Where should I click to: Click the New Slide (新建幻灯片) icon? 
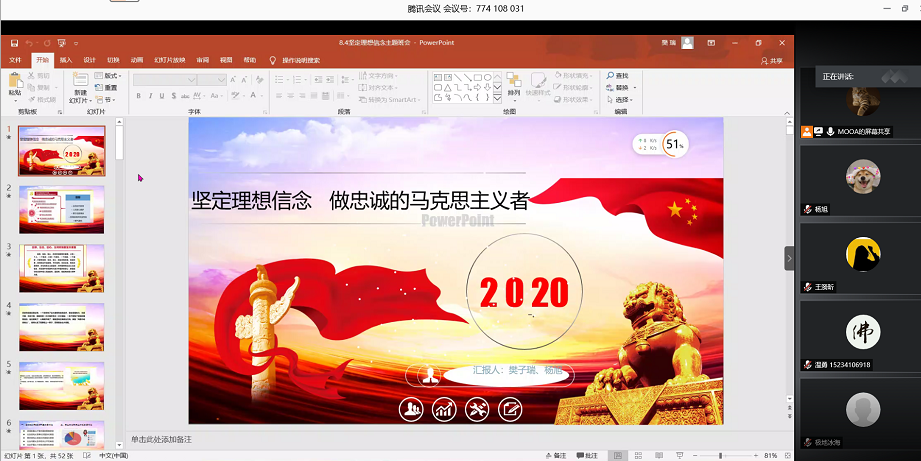click(79, 82)
